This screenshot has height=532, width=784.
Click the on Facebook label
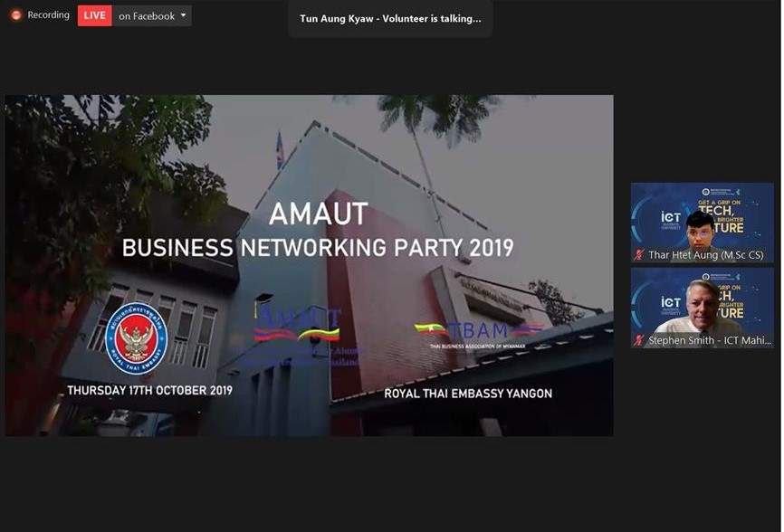click(x=147, y=16)
